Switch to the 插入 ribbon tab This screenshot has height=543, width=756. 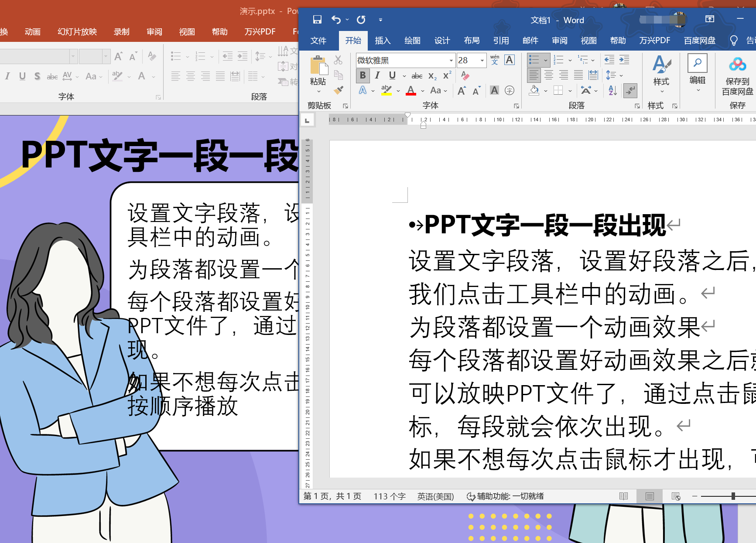[383, 40]
